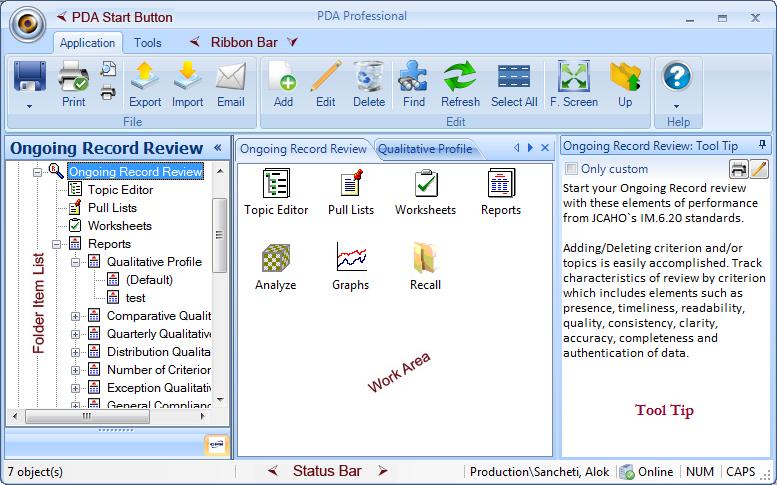The height and width of the screenshot is (485, 777).
Task: Select Worksheets in folder tree
Action: [x=119, y=226]
